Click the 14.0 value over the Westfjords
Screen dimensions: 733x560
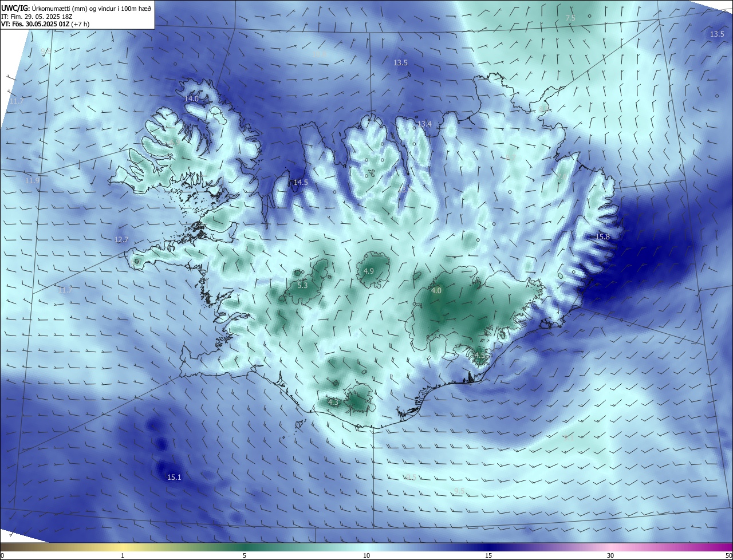(x=191, y=99)
